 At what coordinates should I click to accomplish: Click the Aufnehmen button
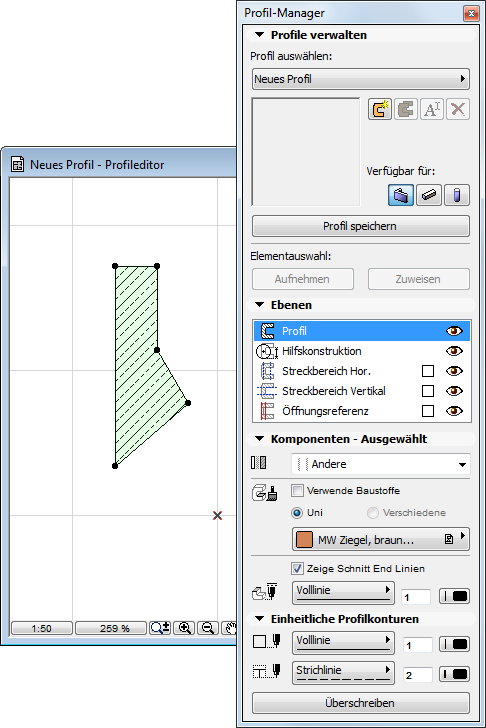[303, 279]
